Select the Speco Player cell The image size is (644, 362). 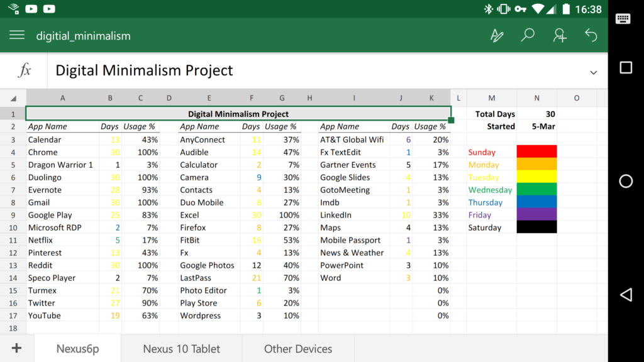62,278
